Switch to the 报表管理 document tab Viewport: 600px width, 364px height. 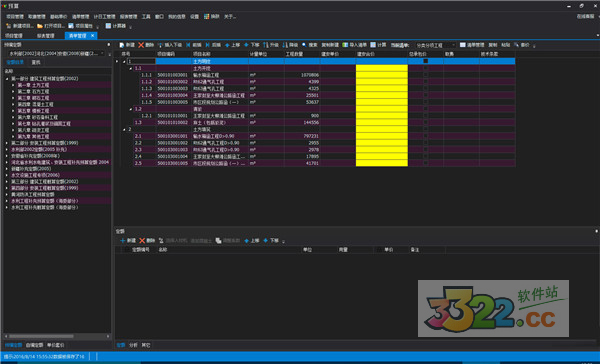click(46, 36)
